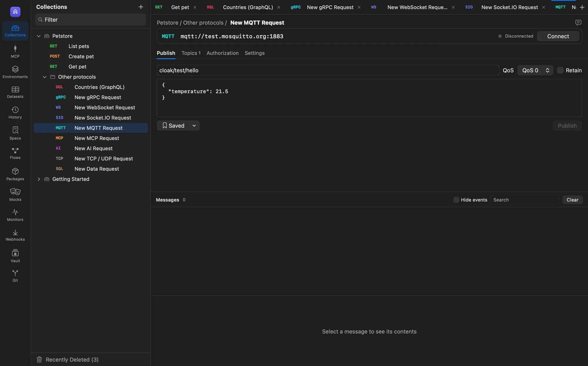The height and width of the screenshot is (366, 588).
Task: Close the Get pet tab
Action: pyautogui.click(x=195, y=7)
